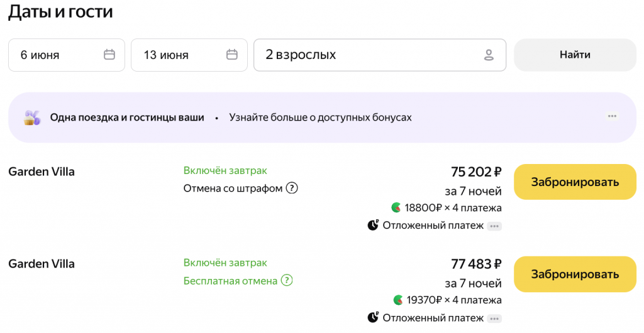Book Garden Villa for 75 202 ₽
The width and height of the screenshot is (644, 333).
coord(575,182)
